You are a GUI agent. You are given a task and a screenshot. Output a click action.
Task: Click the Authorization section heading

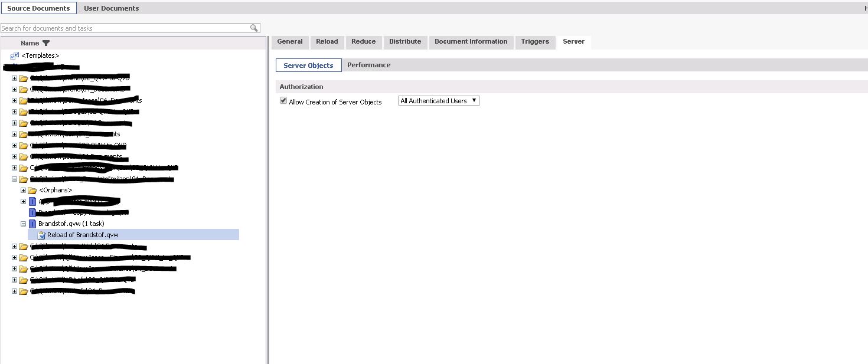point(301,87)
